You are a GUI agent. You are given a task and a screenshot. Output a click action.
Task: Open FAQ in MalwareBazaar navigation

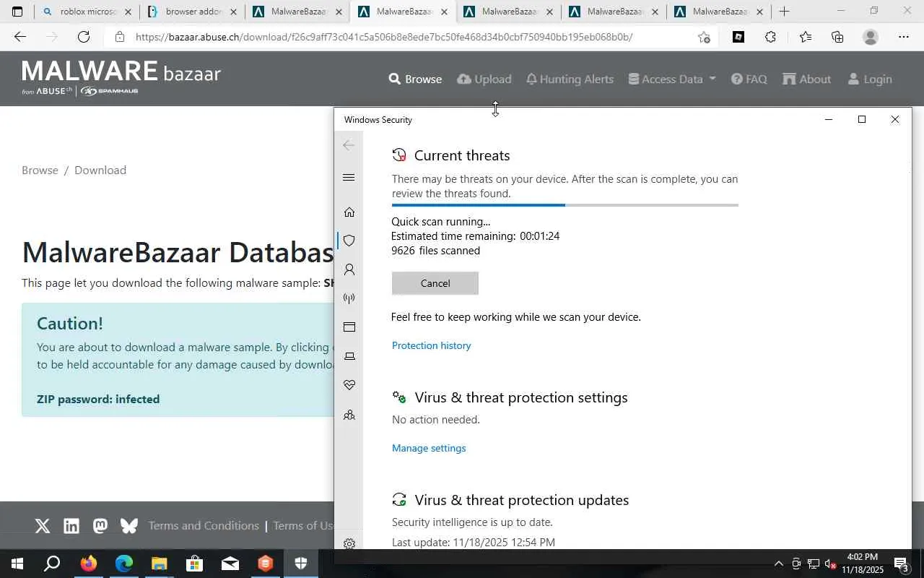tap(749, 79)
